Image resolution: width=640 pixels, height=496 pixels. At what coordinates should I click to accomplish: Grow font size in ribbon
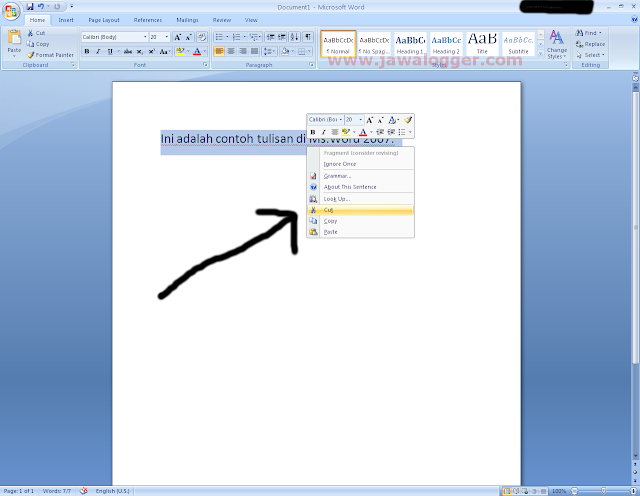177,37
